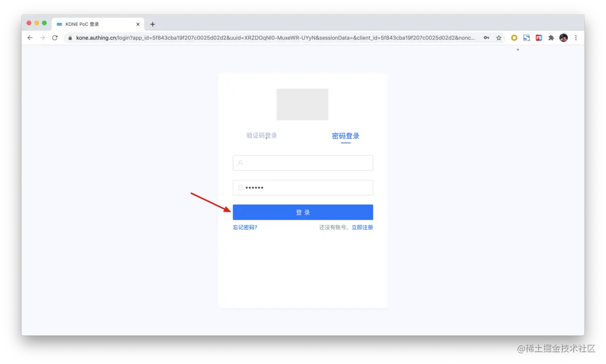Click the password input field
Viewport: 606px width, 364px height.
coord(303,188)
